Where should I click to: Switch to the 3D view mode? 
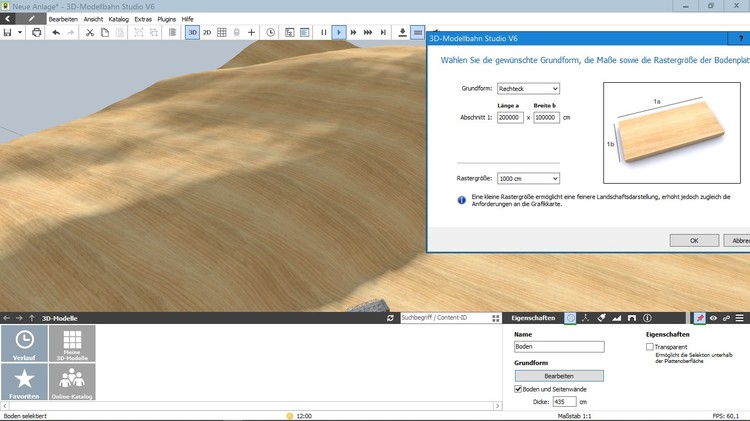point(192,32)
